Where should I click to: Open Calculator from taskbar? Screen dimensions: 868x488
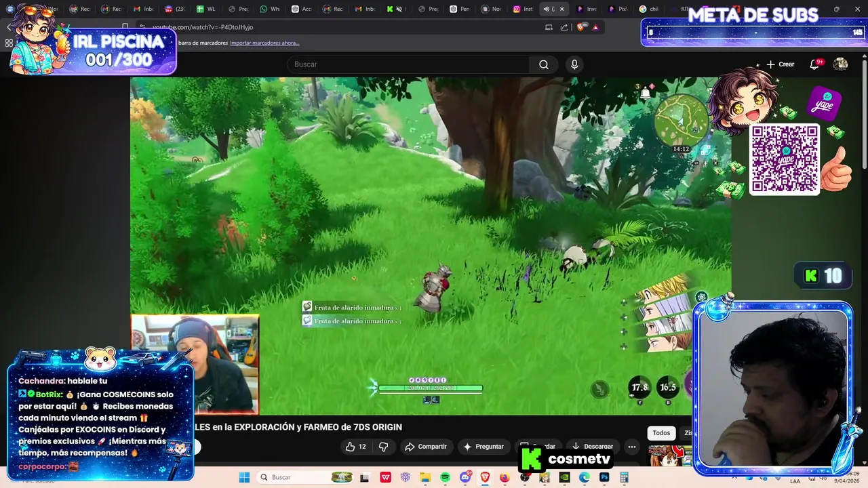624,477
